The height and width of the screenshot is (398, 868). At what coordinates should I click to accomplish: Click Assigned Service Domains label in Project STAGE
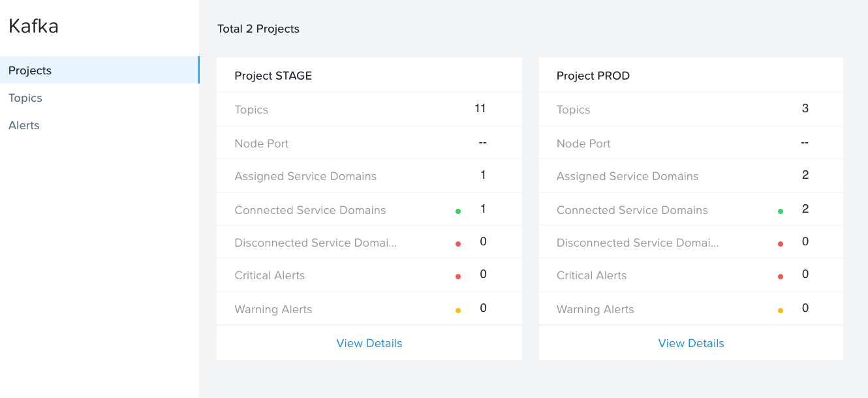(x=305, y=176)
